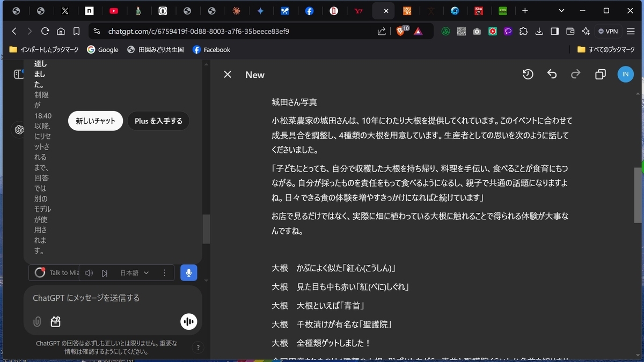
Task: Open すべてのブックマーク folder
Action: [605, 49]
